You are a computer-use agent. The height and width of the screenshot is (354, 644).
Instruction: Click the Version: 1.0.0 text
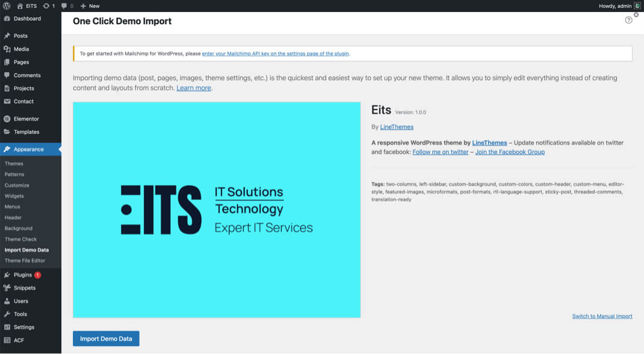[410, 112]
